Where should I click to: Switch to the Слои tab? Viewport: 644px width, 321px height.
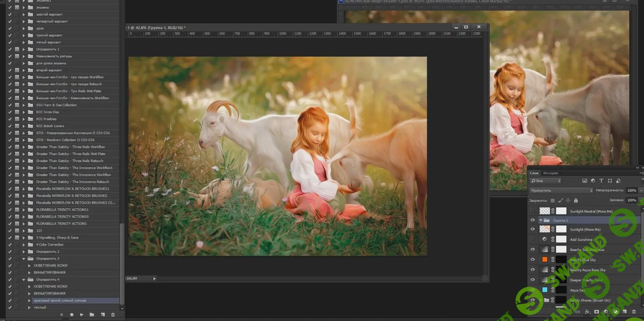534,173
